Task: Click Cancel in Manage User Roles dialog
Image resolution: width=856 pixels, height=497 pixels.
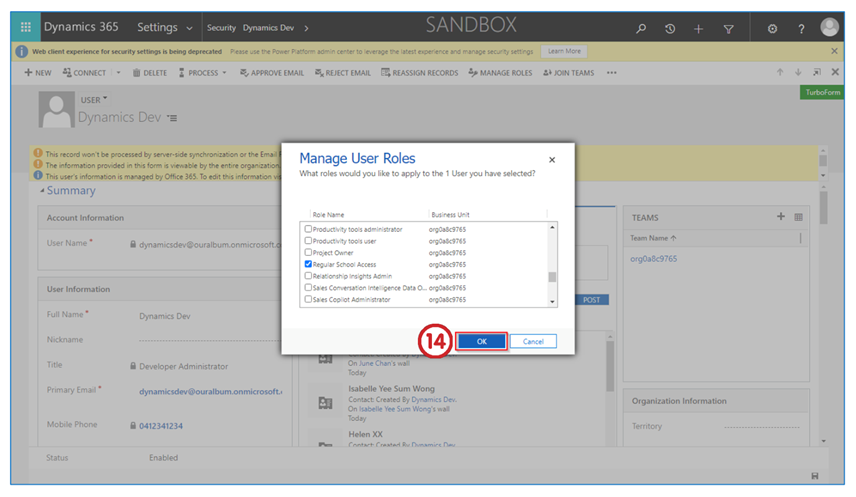Action: coord(533,341)
